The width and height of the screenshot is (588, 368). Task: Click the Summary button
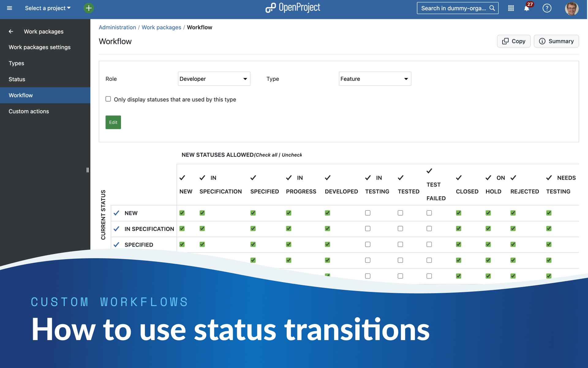pyautogui.click(x=556, y=41)
